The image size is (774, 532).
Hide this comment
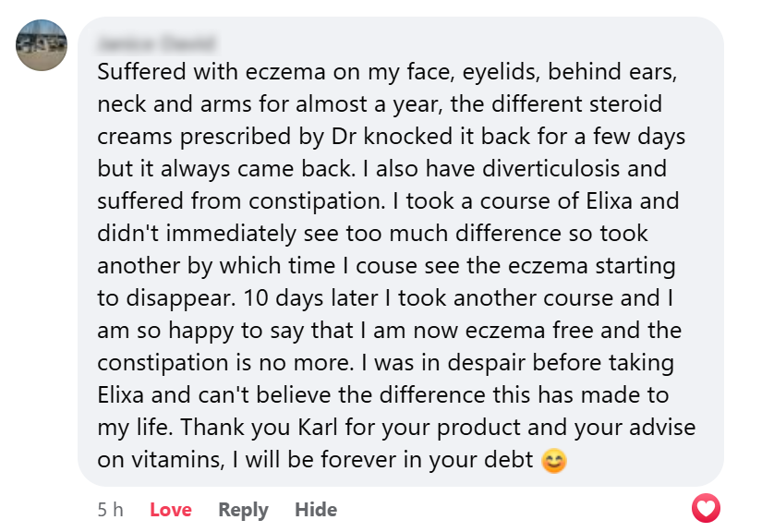[x=316, y=510]
